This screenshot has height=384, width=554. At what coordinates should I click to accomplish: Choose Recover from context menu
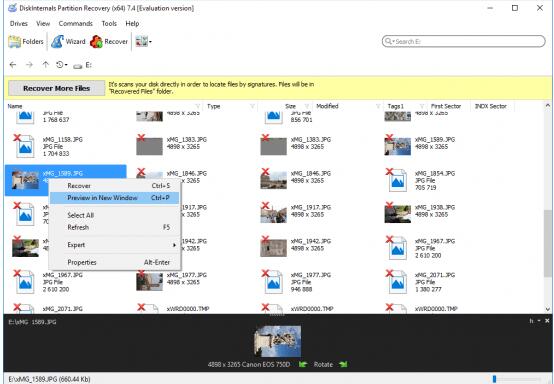tap(114, 186)
